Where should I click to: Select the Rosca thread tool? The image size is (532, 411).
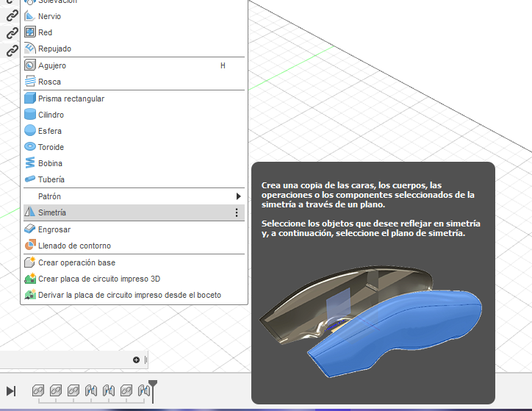click(134, 82)
